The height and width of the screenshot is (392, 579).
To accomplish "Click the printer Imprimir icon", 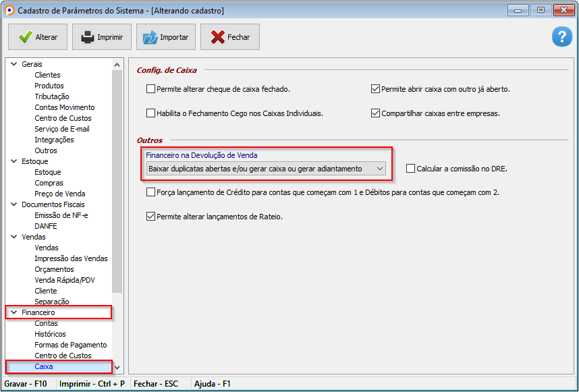I will pyautogui.click(x=88, y=37).
